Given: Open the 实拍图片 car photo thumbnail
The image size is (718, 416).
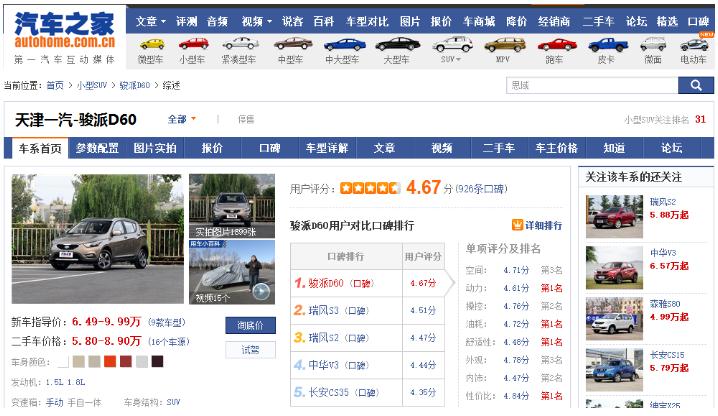Looking at the screenshot, I should 231,205.
